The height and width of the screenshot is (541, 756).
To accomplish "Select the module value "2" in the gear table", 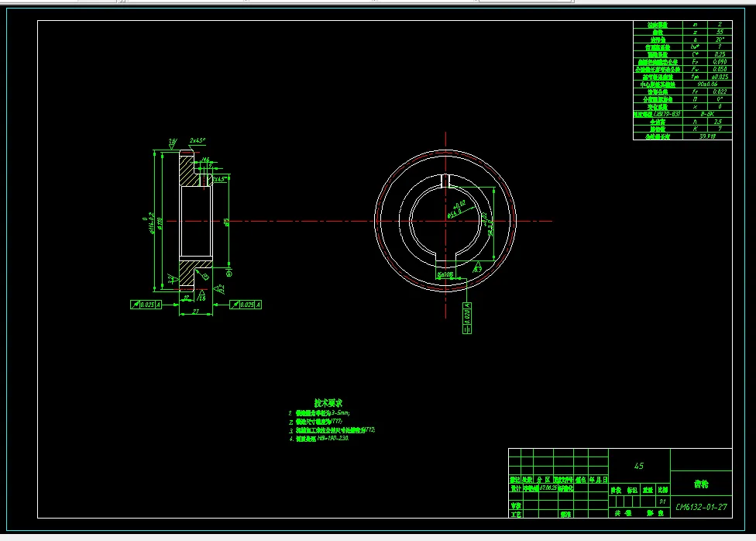I will pyautogui.click(x=720, y=24).
